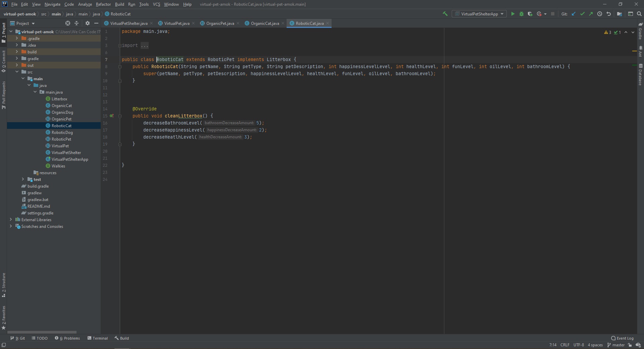Screen dimensions: 644x349
Task: Switch to OrganicCat.java tab
Action: click(x=265, y=23)
